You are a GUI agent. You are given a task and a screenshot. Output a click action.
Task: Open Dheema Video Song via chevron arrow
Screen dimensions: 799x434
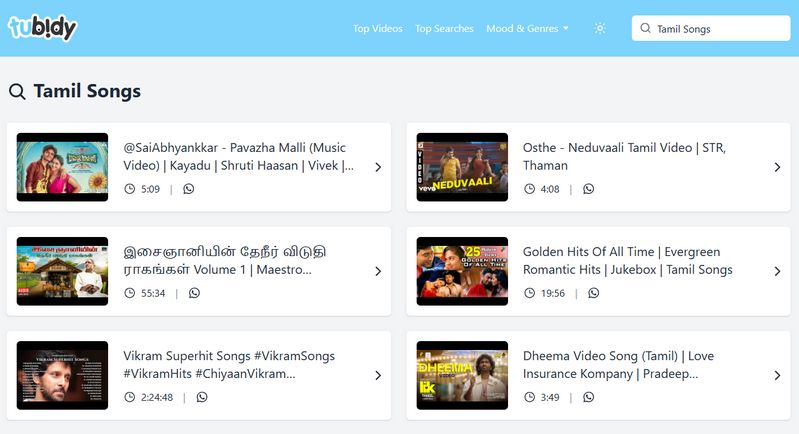(778, 375)
